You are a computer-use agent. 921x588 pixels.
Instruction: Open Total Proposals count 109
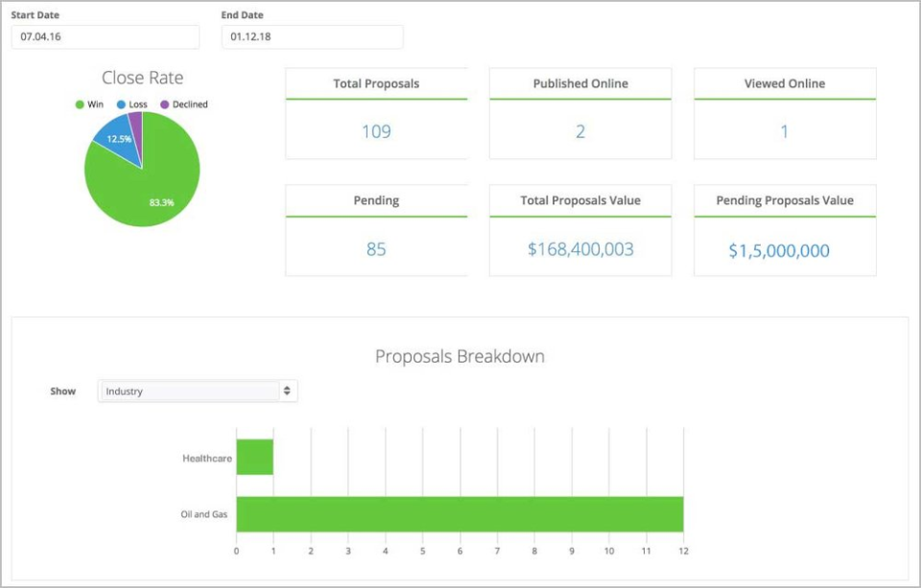[x=376, y=131]
